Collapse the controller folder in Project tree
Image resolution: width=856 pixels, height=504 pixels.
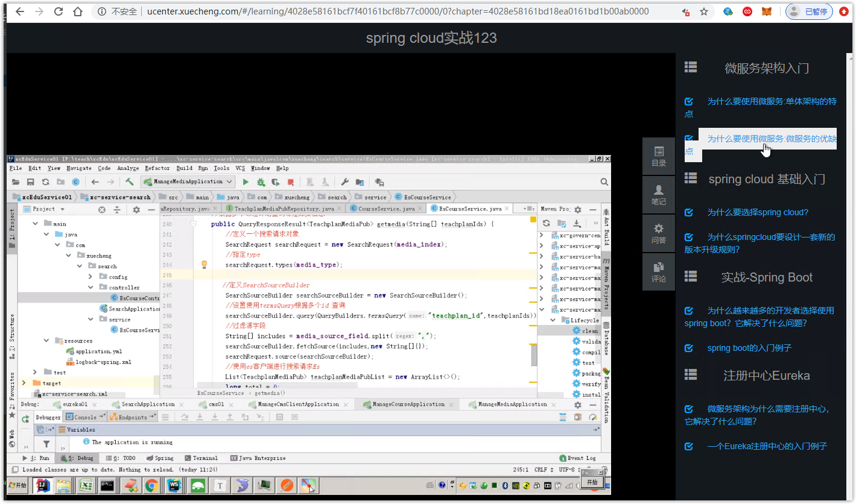point(91,288)
